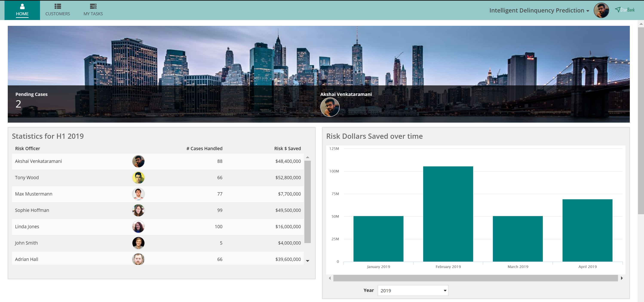Click user avatar in top header
The image size is (644, 302).
(x=601, y=10)
